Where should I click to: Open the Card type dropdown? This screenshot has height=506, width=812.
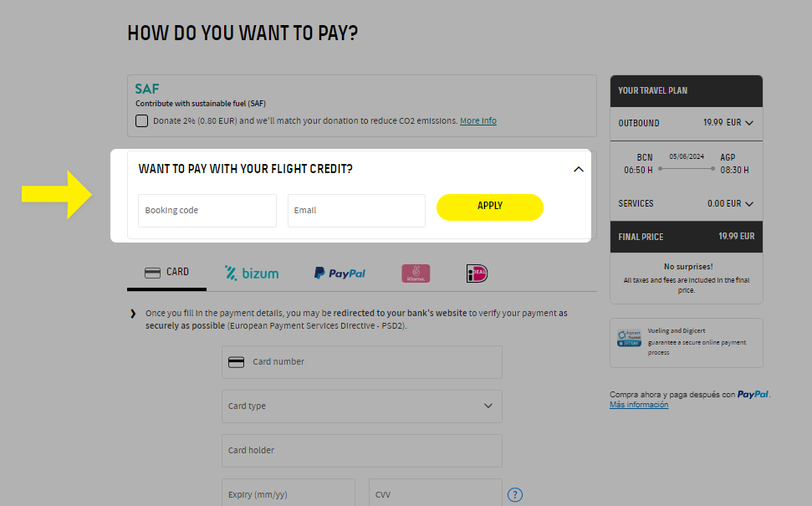pos(488,406)
